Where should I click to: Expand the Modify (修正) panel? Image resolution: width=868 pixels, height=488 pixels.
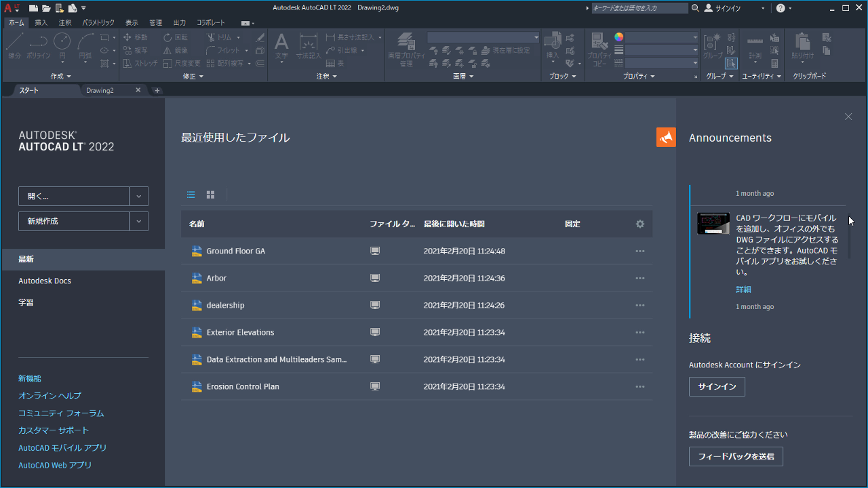(193, 77)
